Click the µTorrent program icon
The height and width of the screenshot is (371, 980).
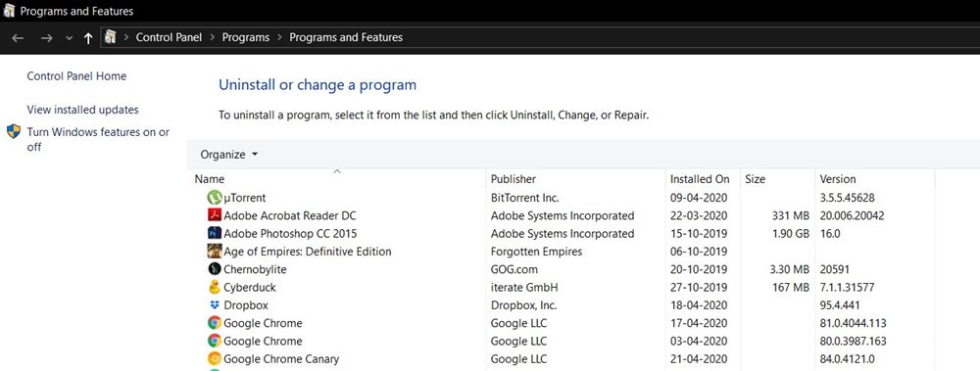click(215, 198)
